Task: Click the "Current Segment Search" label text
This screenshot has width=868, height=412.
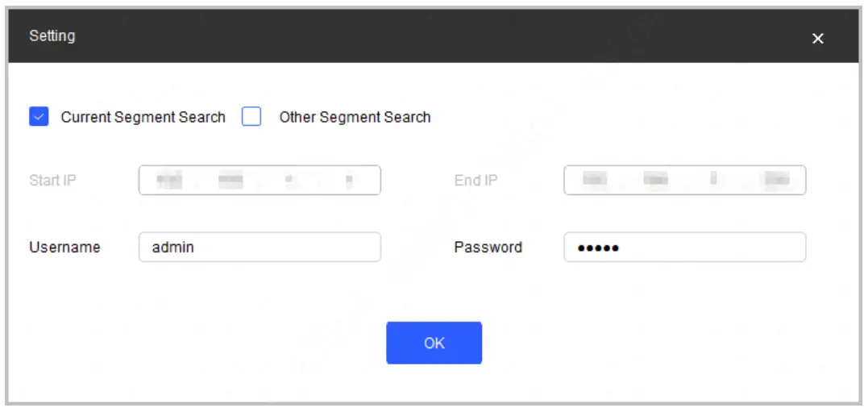Action: pyautogui.click(x=143, y=117)
